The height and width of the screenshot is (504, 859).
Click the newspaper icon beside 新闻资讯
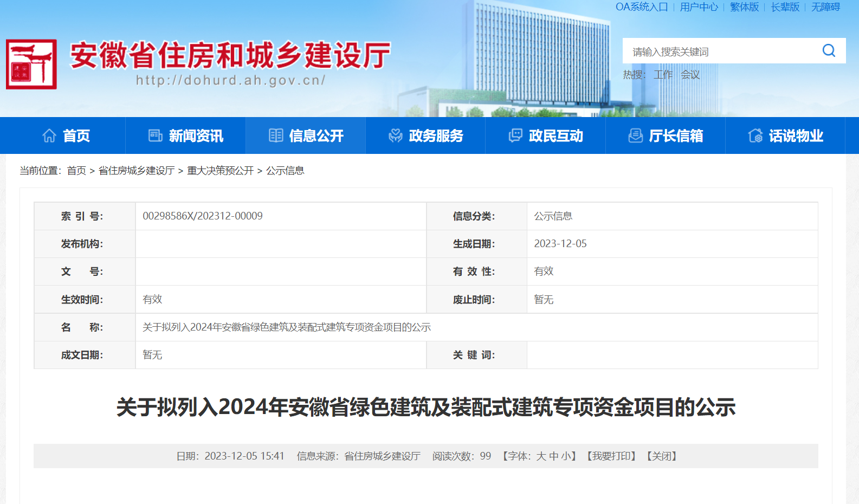coord(156,135)
